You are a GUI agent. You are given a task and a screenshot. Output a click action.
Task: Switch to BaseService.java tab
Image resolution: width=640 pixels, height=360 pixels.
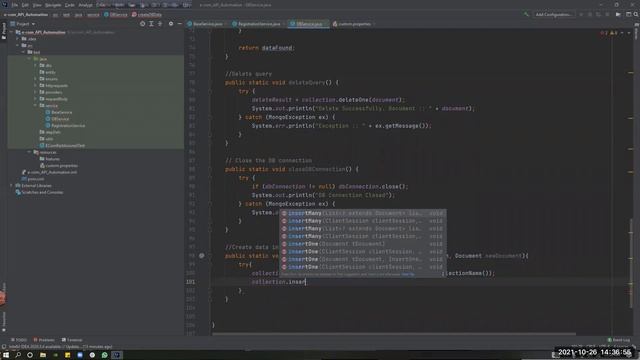coord(208,24)
